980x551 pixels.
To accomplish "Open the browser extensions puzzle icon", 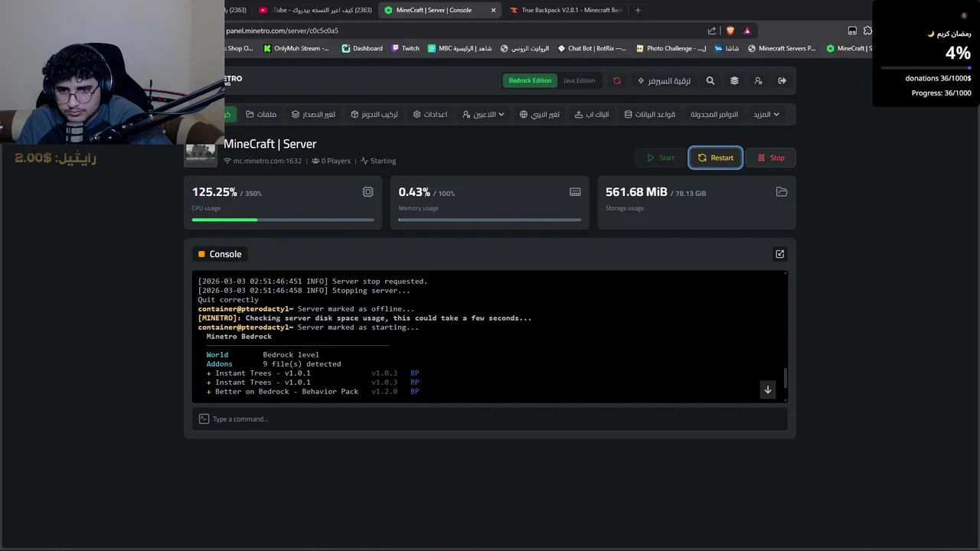I will (867, 31).
